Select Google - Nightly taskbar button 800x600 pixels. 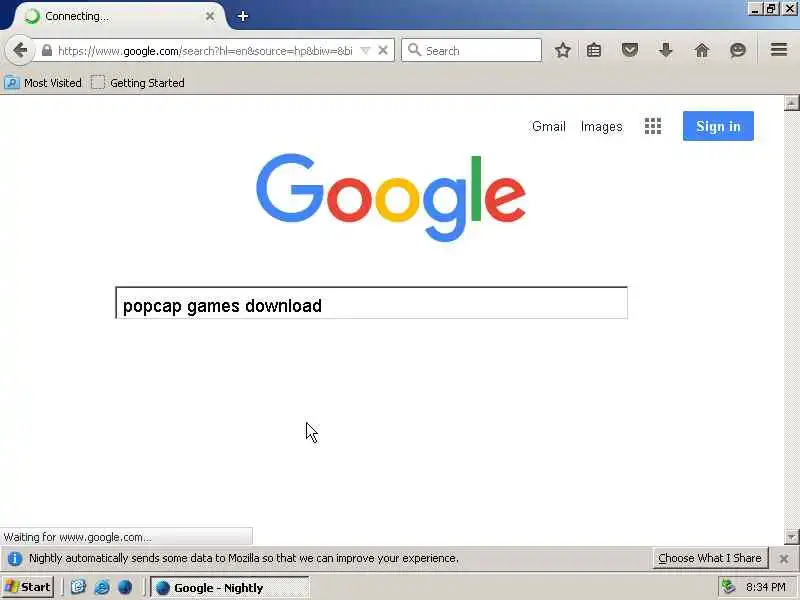tap(230, 588)
